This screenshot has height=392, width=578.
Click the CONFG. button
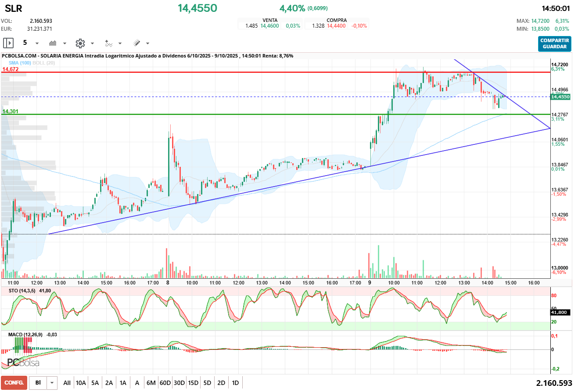click(14, 383)
